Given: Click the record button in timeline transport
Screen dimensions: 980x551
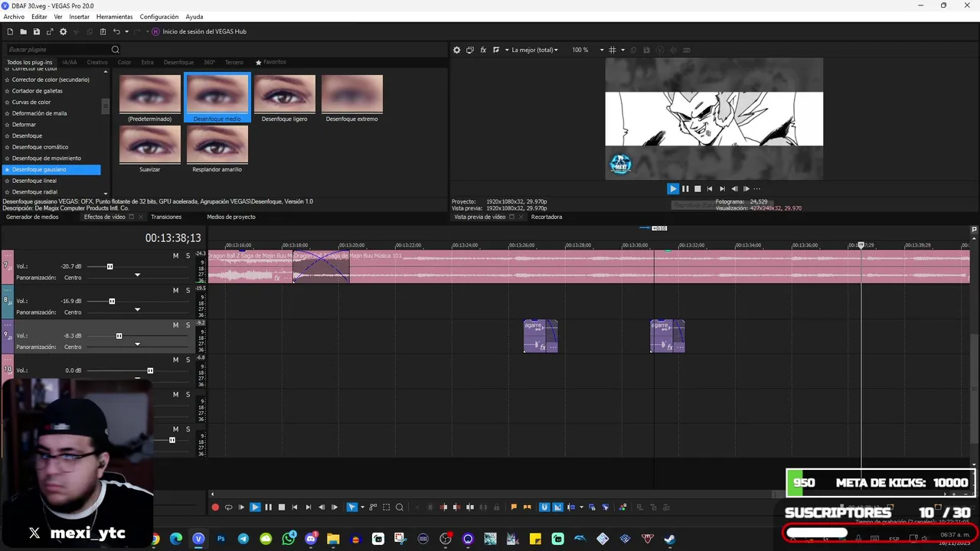Looking at the screenshot, I should (215, 507).
